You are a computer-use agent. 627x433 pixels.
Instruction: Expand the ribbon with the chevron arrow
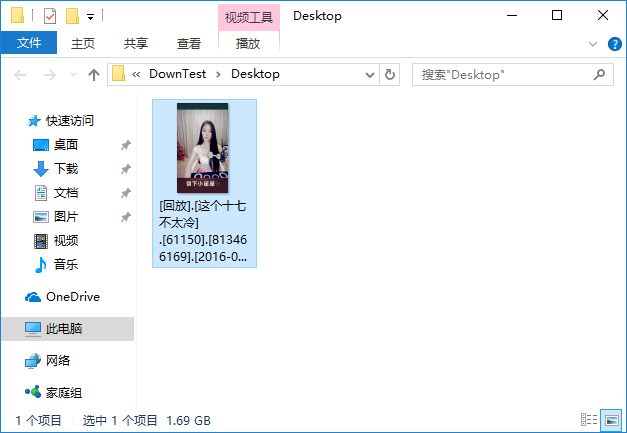593,44
